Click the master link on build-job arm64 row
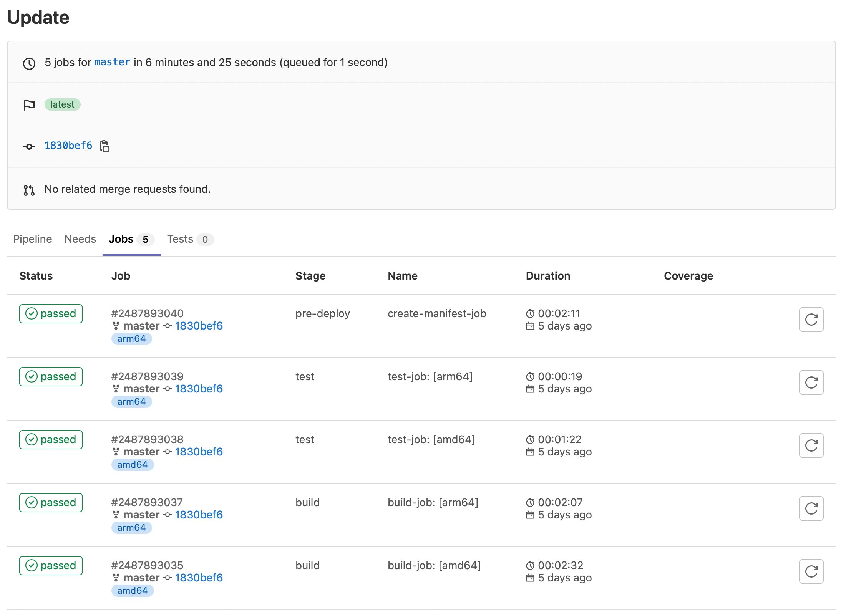 pos(141,515)
